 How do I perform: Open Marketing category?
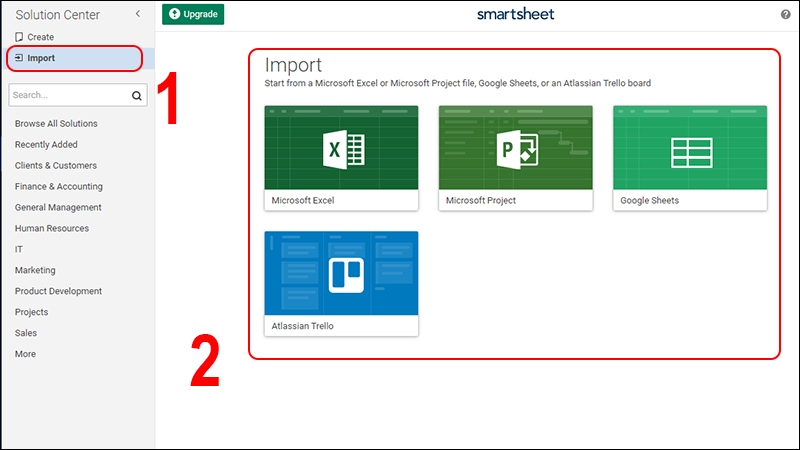point(35,270)
